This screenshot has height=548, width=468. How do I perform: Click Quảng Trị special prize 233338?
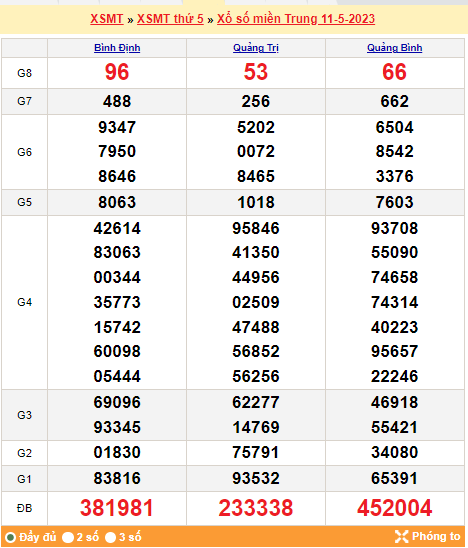tap(256, 508)
